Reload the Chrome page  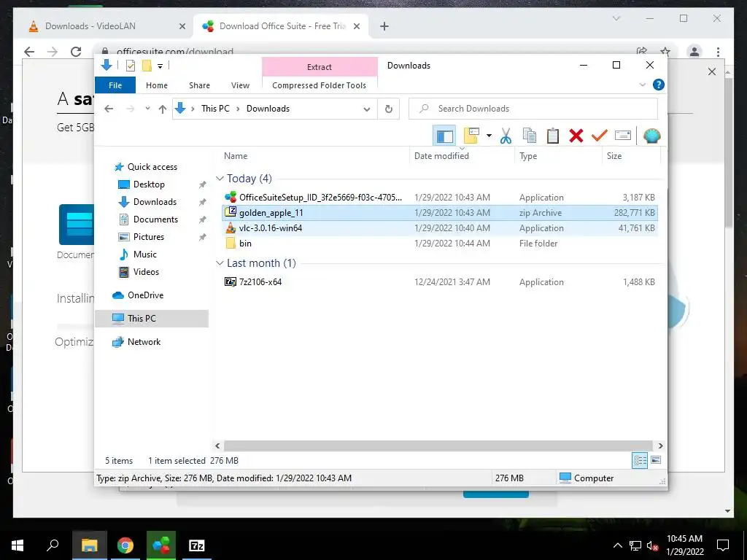(76, 52)
